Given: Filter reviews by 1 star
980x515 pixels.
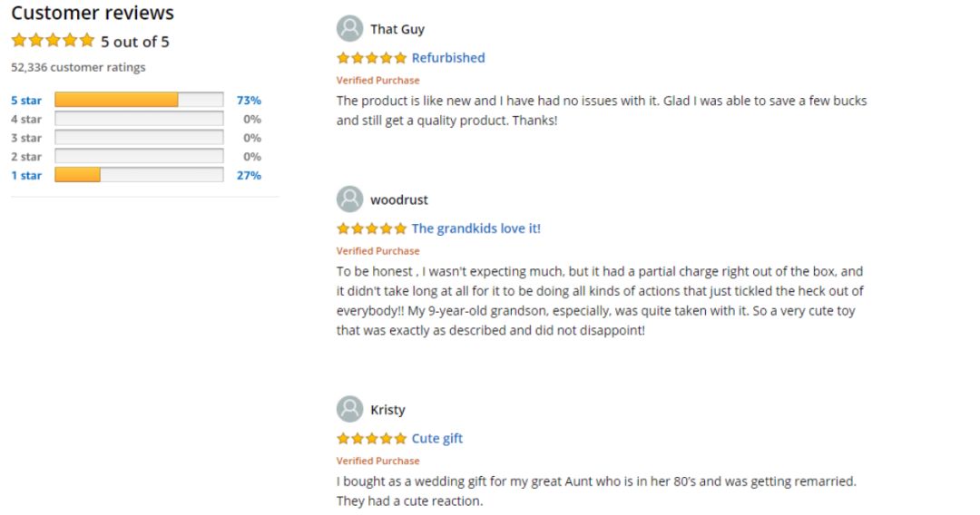Looking at the screenshot, I should click(x=26, y=175).
